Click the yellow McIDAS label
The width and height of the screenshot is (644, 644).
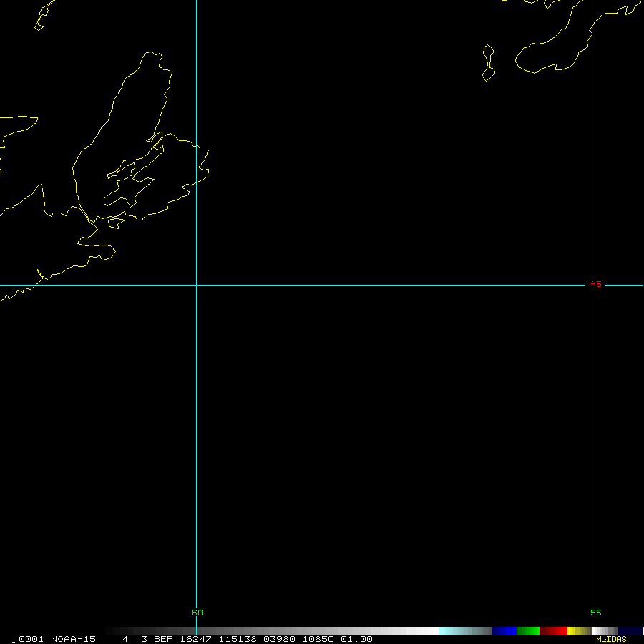(x=611, y=639)
